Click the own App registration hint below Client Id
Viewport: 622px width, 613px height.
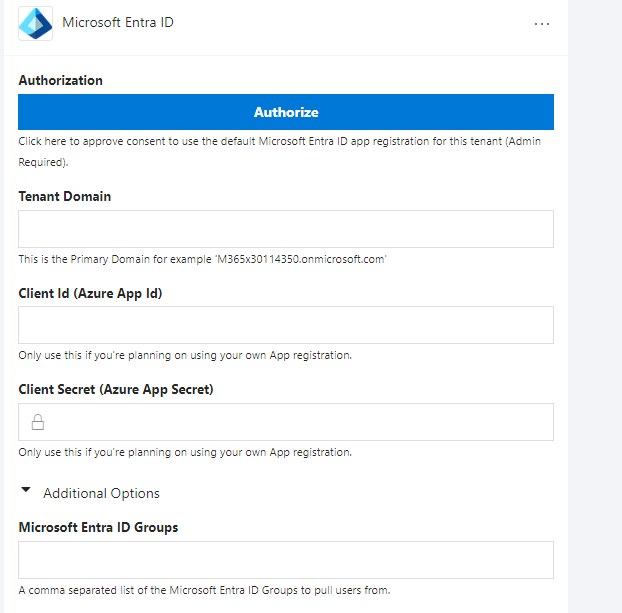tap(185, 356)
